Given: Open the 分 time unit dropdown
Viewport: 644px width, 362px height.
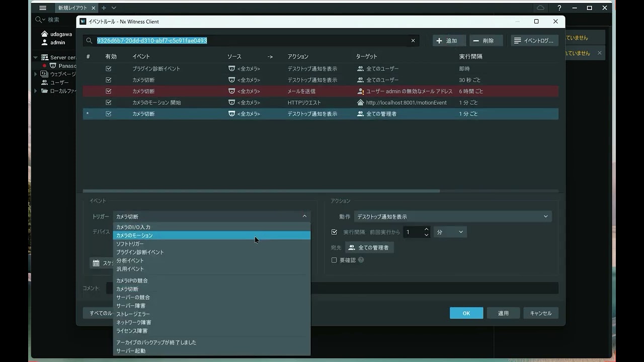Looking at the screenshot, I should [x=449, y=232].
